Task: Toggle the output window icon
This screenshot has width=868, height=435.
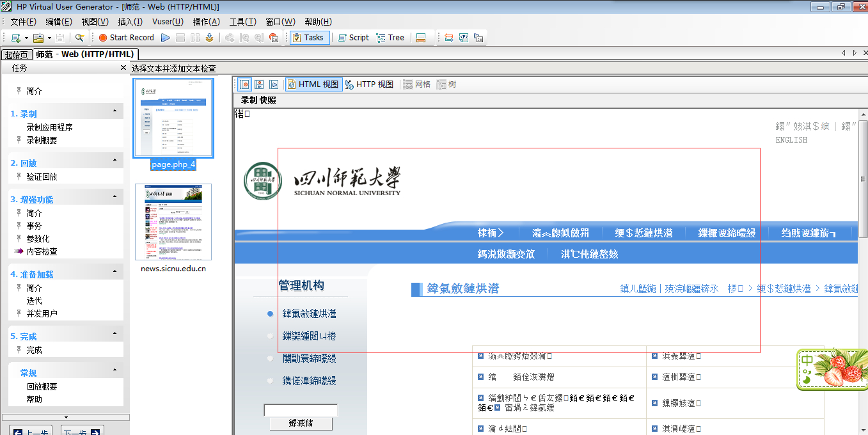Action: pos(421,38)
